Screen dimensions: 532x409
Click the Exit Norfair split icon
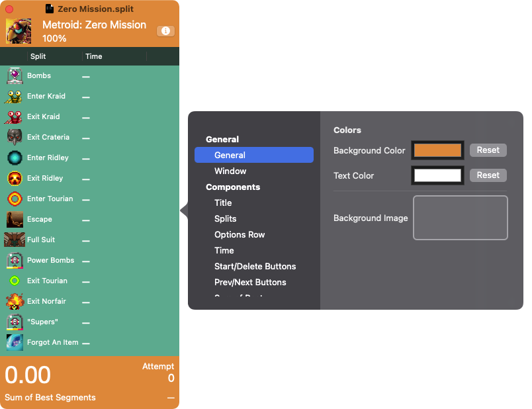(x=15, y=302)
